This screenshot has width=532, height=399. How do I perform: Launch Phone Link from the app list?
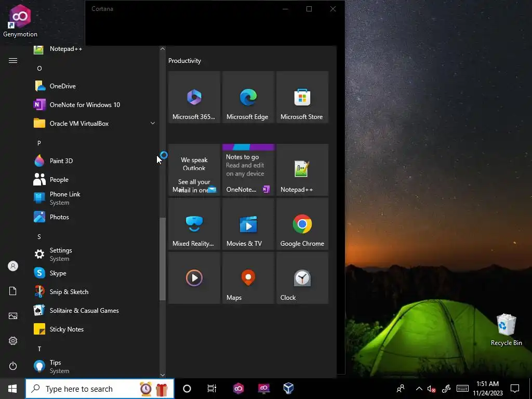[95, 198]
